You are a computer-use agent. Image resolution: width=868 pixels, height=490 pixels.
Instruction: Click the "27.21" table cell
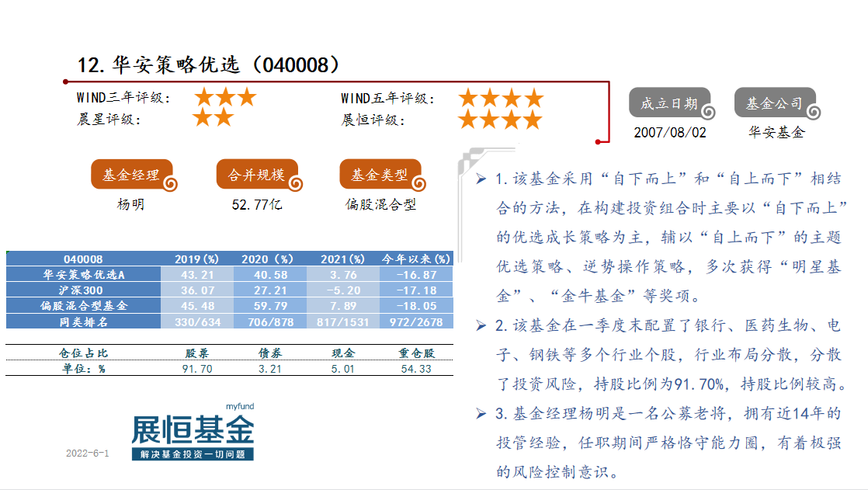coord(270,290)
